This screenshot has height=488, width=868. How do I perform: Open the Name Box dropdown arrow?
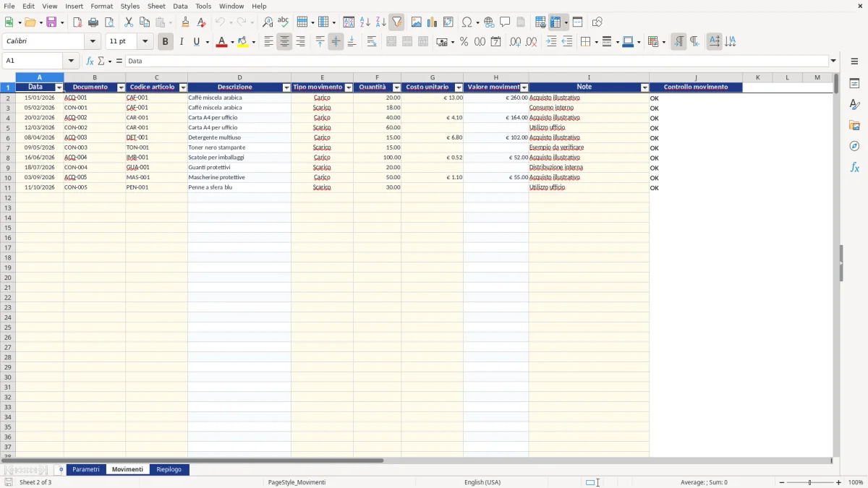coord(71,61)
